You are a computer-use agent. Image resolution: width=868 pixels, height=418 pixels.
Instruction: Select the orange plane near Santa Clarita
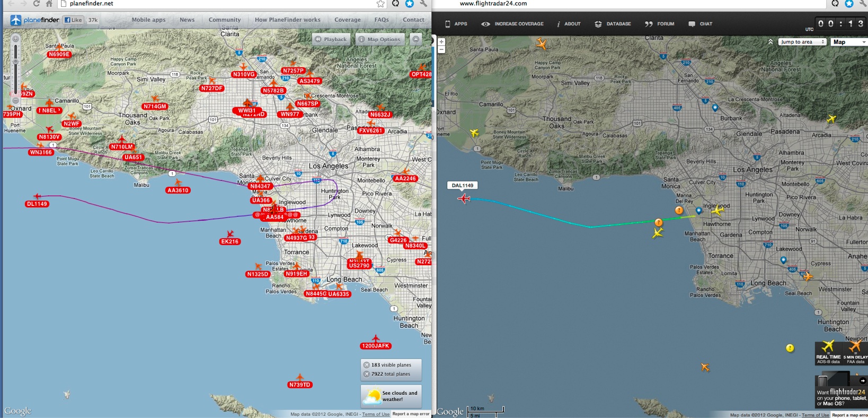541,43
